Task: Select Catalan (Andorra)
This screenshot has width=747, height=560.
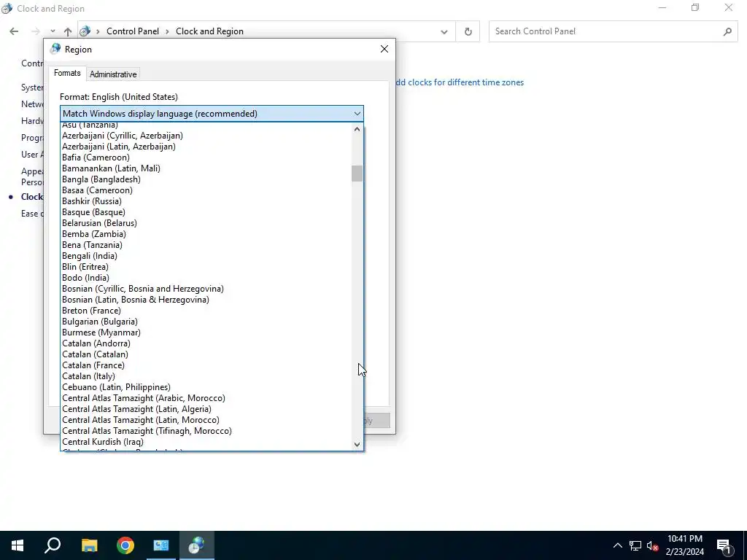Action: [206, 344]
